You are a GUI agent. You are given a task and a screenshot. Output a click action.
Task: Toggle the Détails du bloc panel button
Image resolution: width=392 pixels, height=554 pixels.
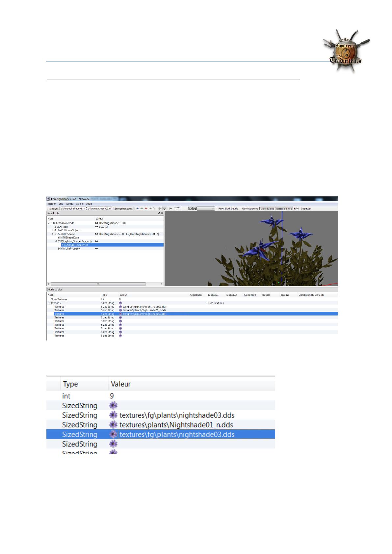point(284,209)
